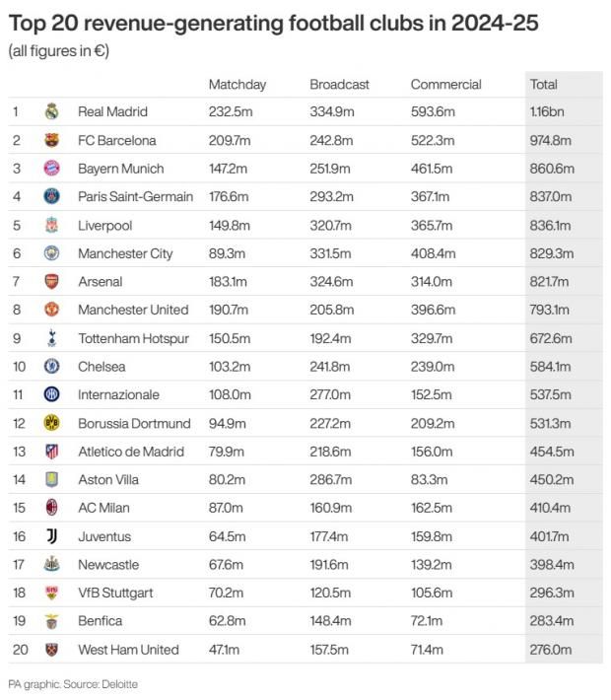
Task: Click the Real Madrid club crest
Action: pos(52,112)
